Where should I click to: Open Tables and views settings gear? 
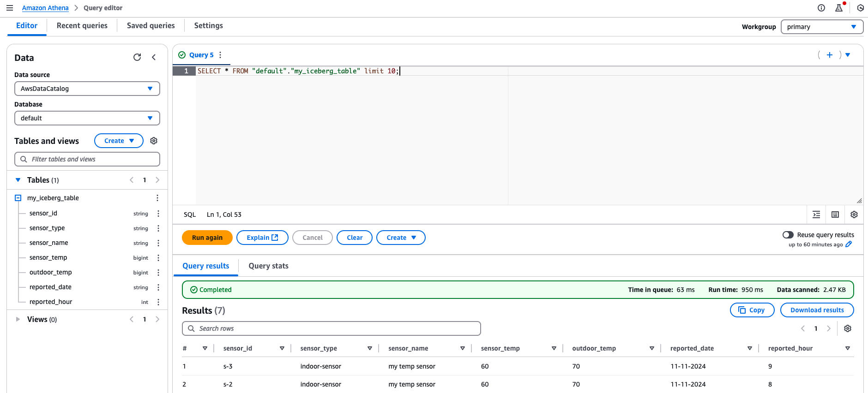pyautogui.click(x=154, y=141)
